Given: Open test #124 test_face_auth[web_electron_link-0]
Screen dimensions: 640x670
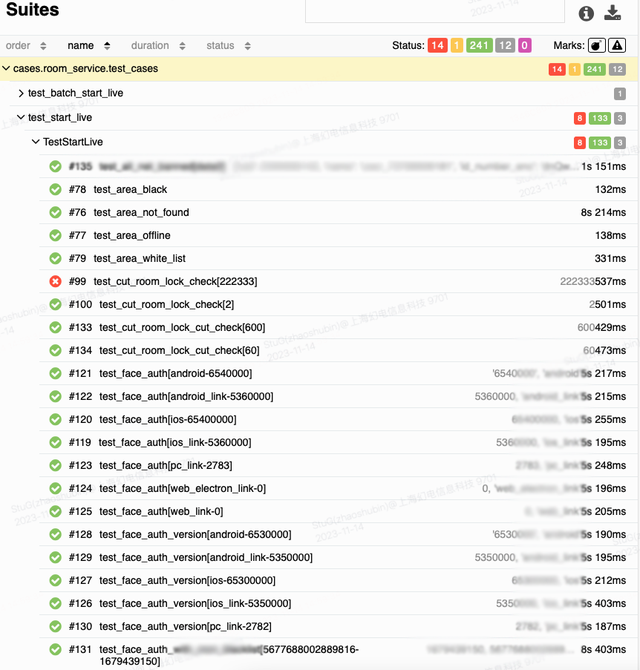Looking at the screenshot, I should [x=338, y=489].
